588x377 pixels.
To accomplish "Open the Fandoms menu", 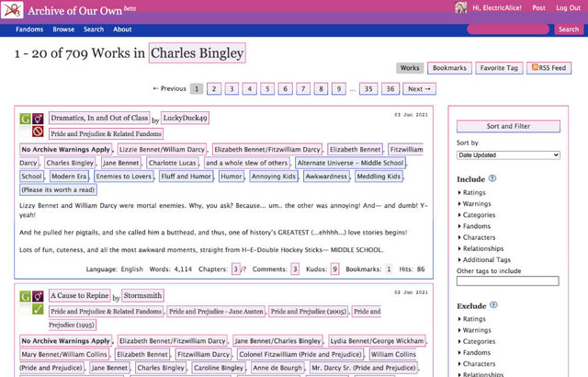I will coord(29,29).
